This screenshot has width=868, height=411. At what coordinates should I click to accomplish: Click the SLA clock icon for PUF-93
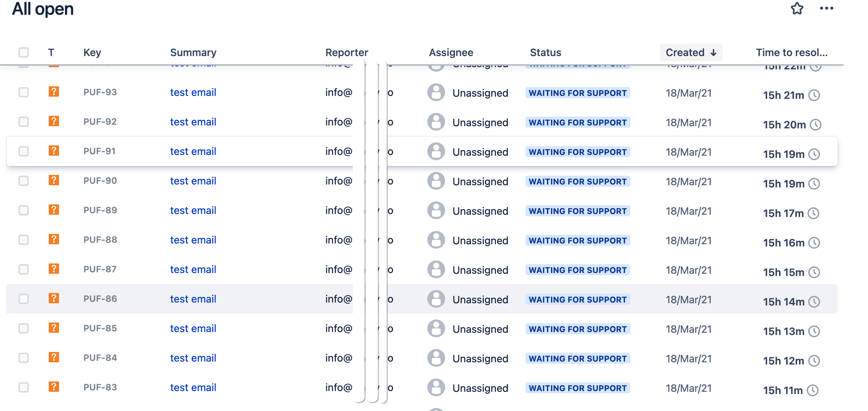click(814, 95)
